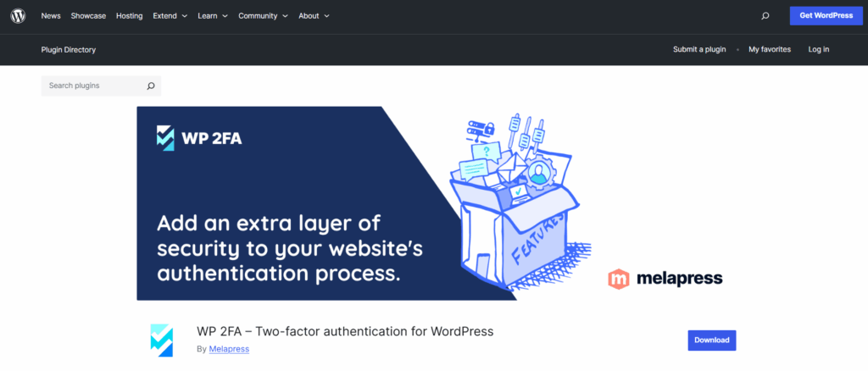
Task: Click the Get WordPress button
Action: [x=824, y=16]
